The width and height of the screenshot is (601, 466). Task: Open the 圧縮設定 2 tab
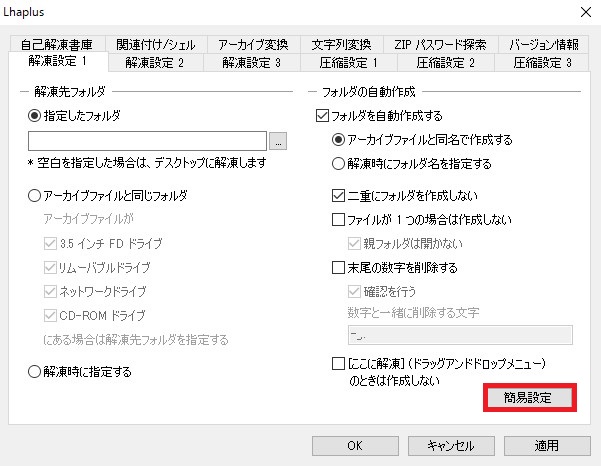tap(446, 62)
